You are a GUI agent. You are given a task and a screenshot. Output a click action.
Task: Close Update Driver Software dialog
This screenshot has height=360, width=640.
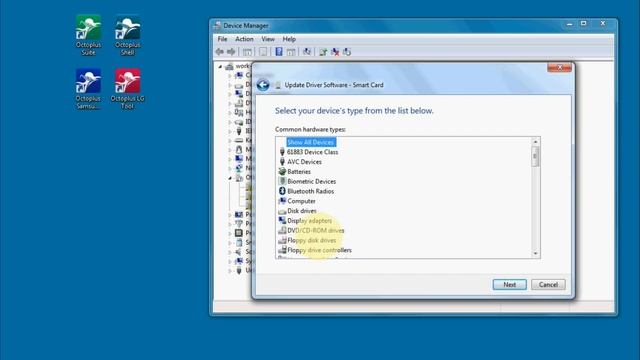pos(559,67)
